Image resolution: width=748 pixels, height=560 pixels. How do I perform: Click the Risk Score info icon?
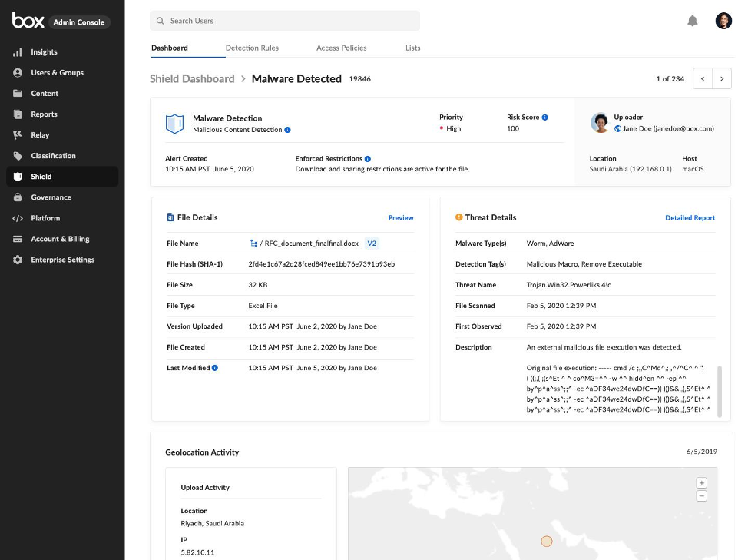[545, 118]
